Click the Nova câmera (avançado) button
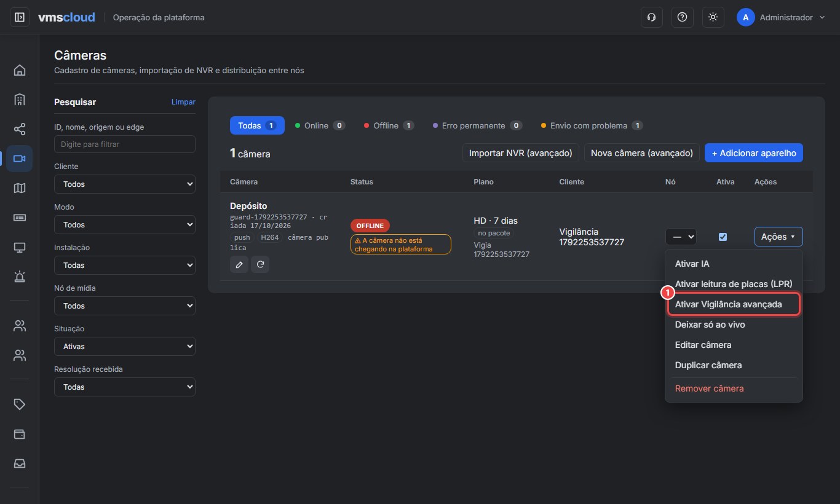Image resolution: width=840 pixels, height=504 pixels. click(x=642, y=153)
